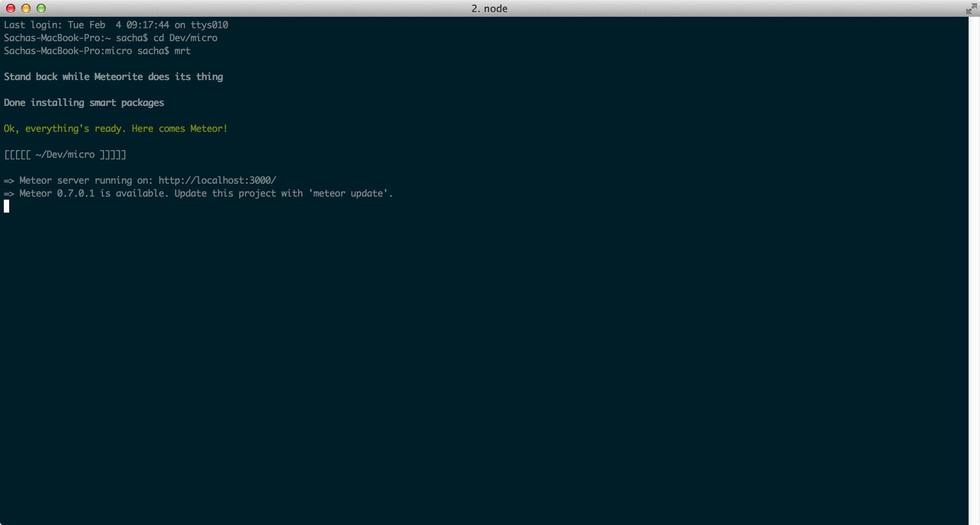This screenshot has width=980, height=525.
Task: Click the terminal's right-side vertical scrollbar
Action: click(974, 267)
